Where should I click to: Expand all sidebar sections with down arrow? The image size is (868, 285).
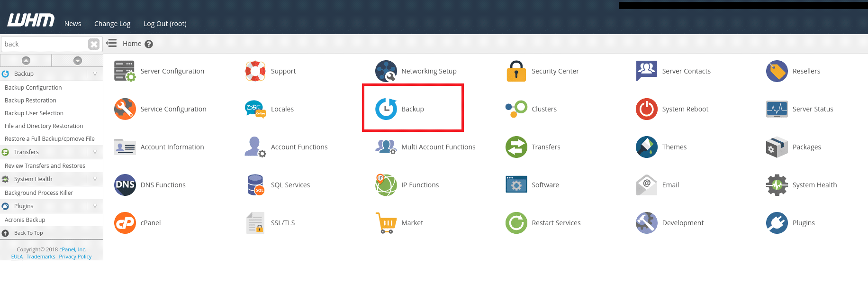pyautogui.click(x=78, y=60)
